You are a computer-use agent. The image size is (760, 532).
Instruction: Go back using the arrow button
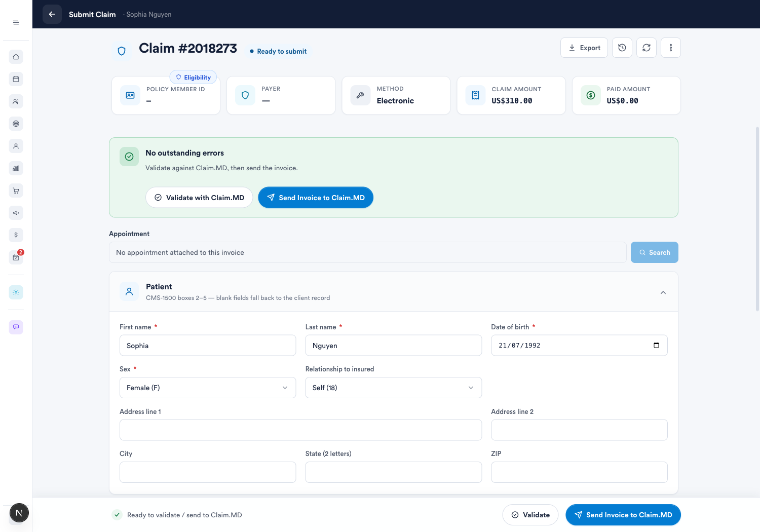click(x=52, y=14)
